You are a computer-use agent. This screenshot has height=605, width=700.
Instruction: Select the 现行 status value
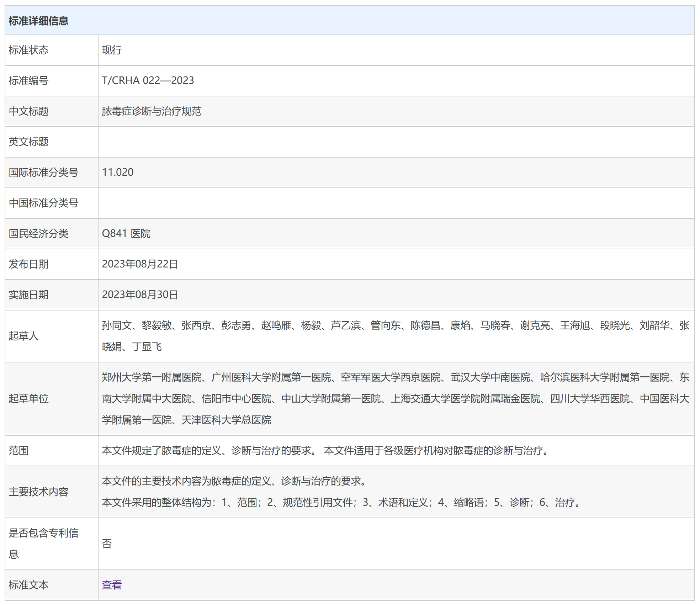(x=112, y=50)
